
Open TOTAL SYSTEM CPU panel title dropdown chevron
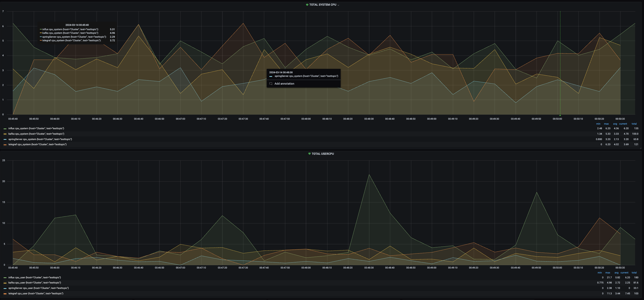338,5
